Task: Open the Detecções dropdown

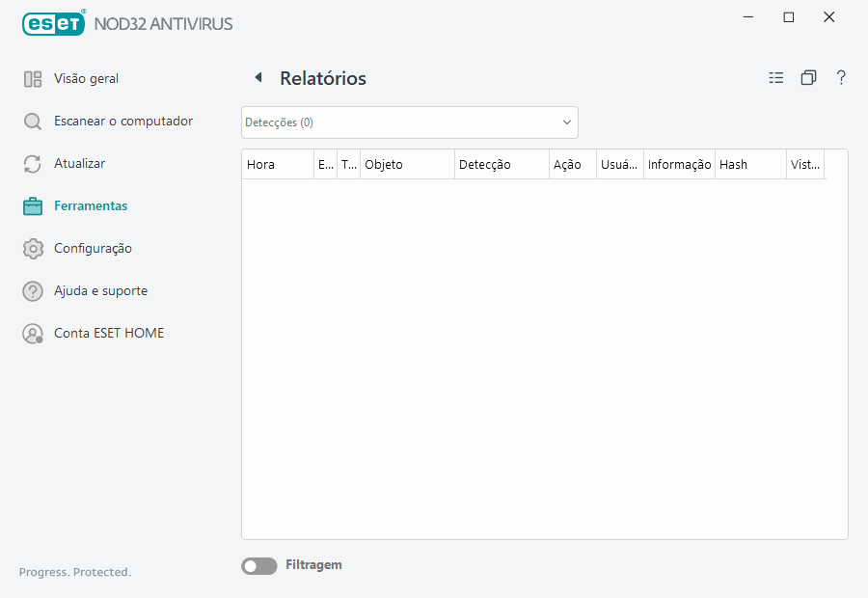Action: point(409,122)
